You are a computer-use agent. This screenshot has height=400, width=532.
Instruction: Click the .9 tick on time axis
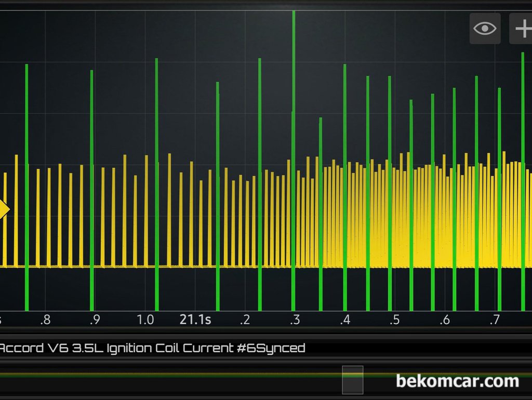tap(95, 319)
